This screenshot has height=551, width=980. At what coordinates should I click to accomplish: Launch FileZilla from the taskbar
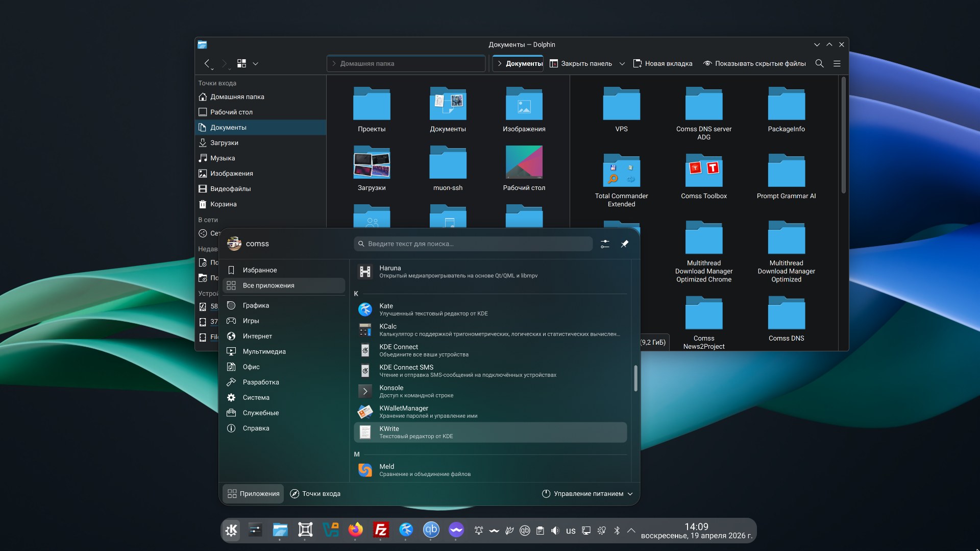click(381, 530)
